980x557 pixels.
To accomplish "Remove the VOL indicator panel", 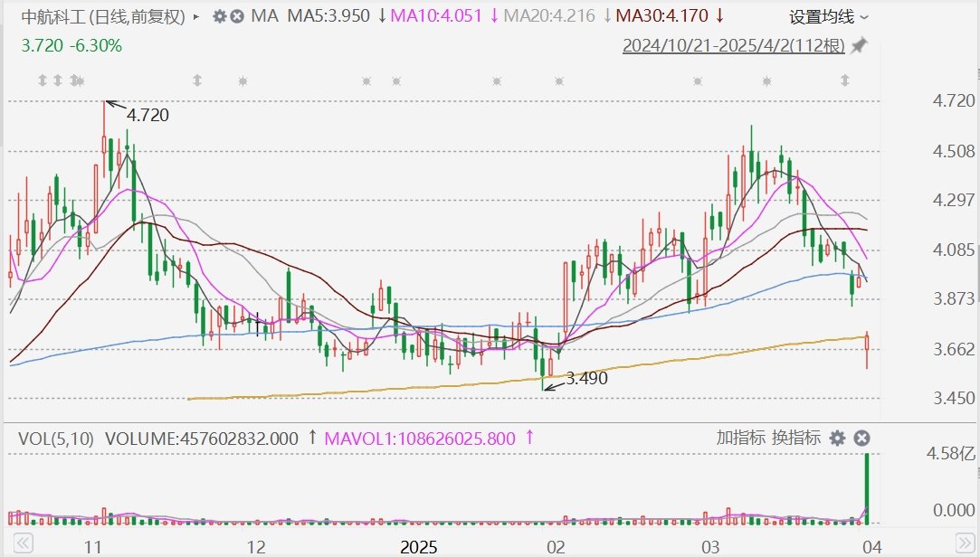I will pos(862,439).
